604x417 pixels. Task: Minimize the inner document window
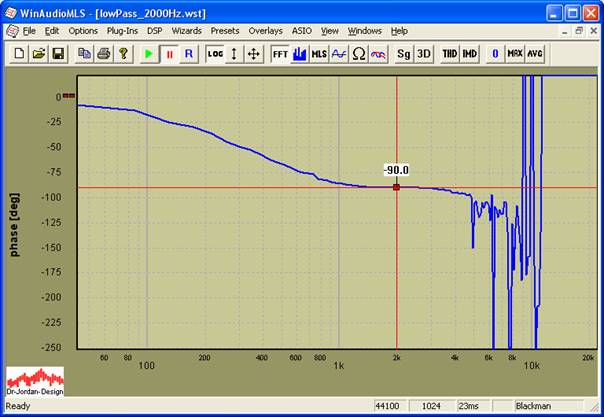[x=565, y=31]
